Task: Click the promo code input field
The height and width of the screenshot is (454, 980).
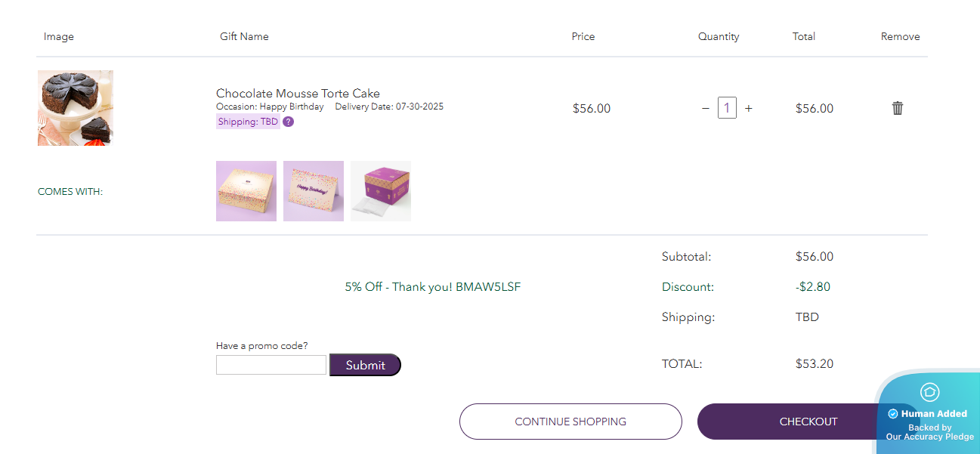Action: [x=271, y=365]
